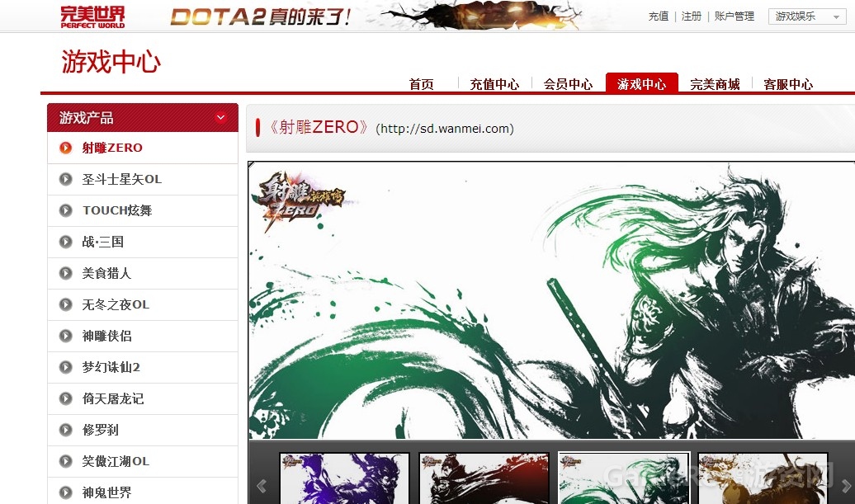Click the 《射雕ZERO》 title heading
855x504 pixels.
click(x=319, y=128)
